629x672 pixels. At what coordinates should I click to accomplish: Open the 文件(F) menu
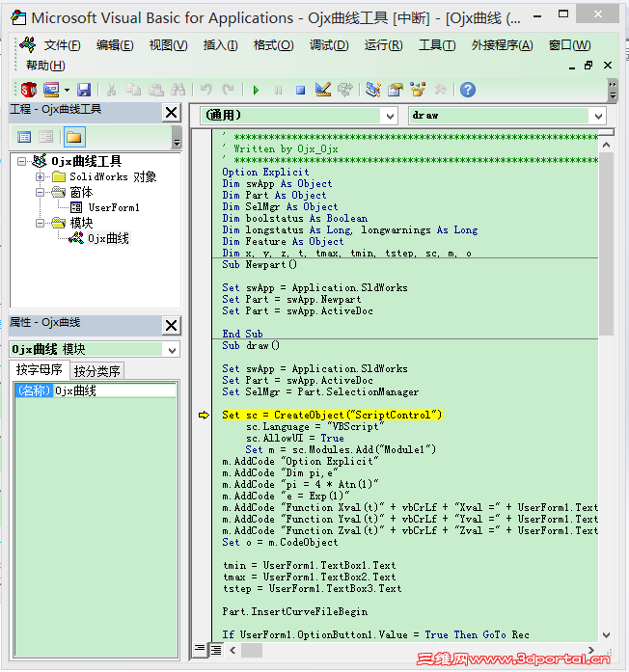click(x=63, y=45)
